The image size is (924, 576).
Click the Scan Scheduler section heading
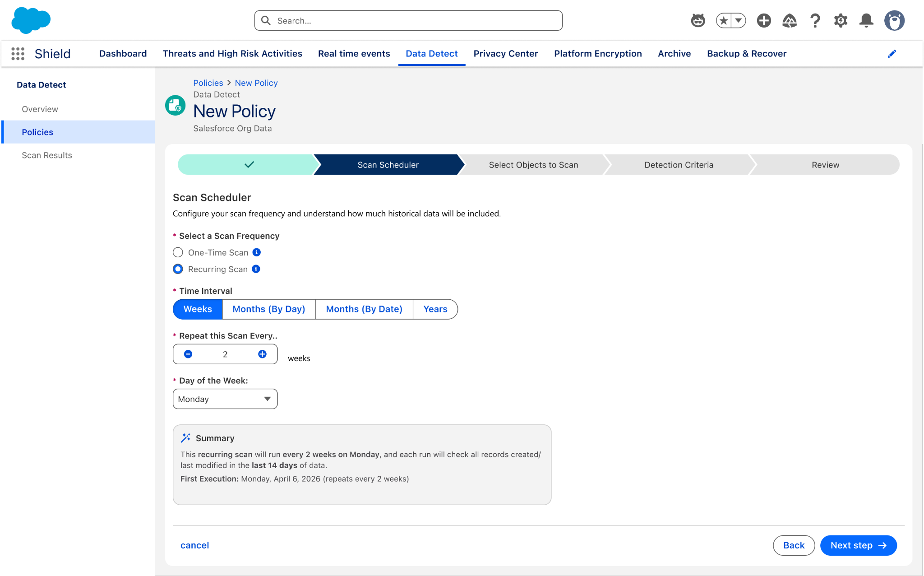click(x=212, y=197)
